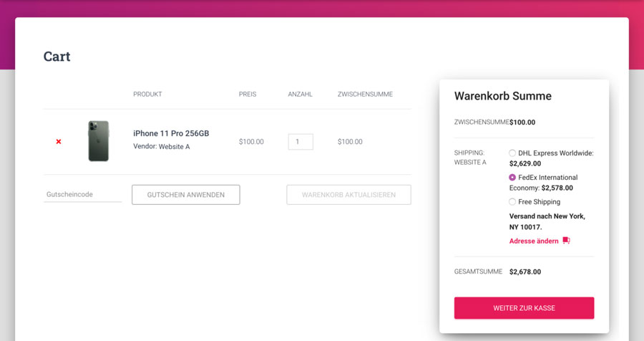The height and width of the screenshot is (341, 644).
Task: Focus the Gutscheincode input field
Action: pos(82,194)
